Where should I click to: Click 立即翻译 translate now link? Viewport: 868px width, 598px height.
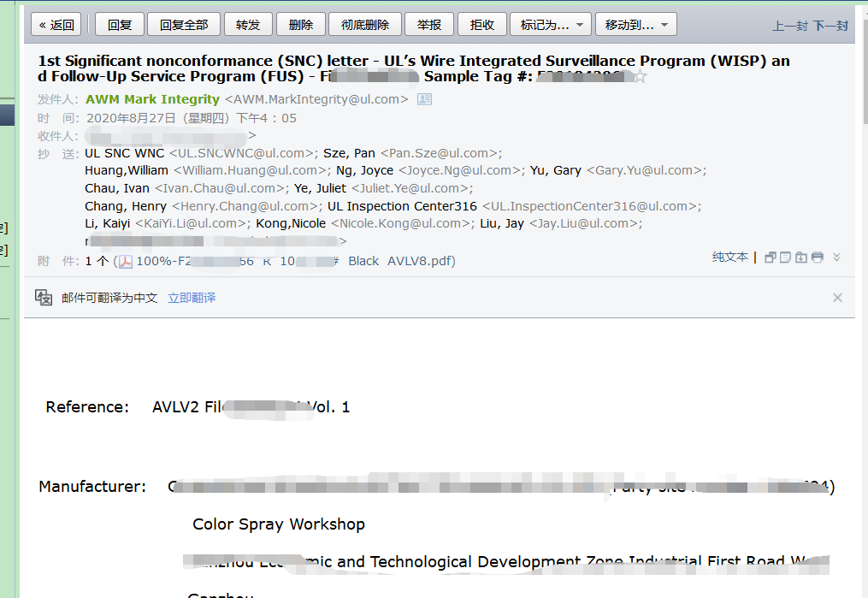tap(192, 298)
